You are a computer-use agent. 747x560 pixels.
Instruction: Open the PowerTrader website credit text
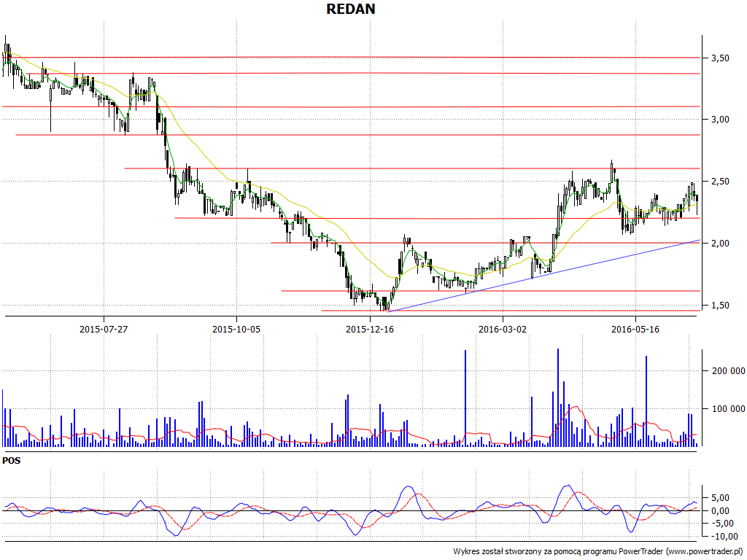tap(598, 551)
